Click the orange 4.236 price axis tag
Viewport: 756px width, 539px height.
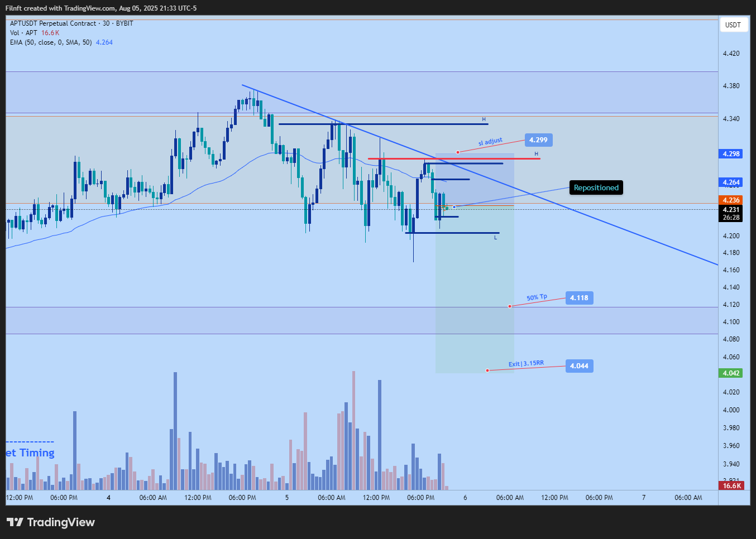pos(731,200)
